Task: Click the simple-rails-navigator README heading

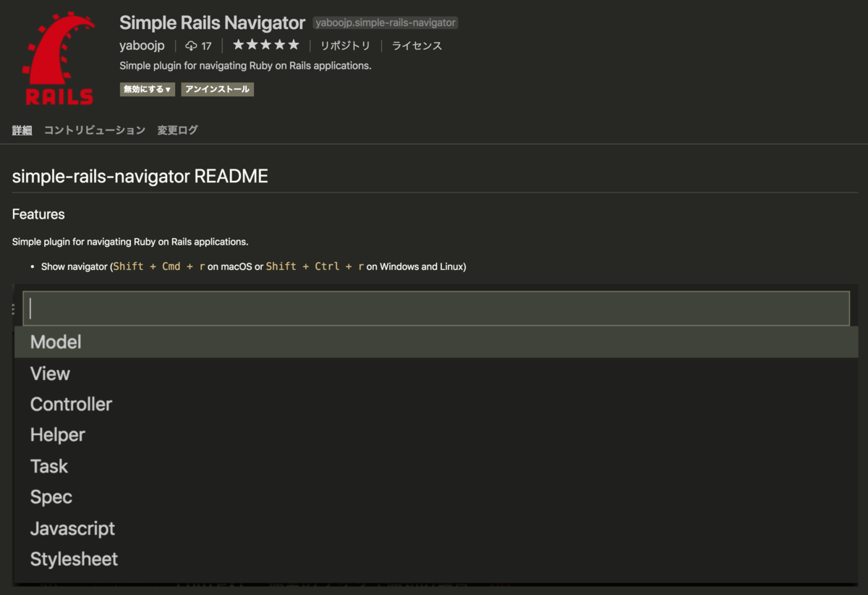Action: click(x=140, y=176)
